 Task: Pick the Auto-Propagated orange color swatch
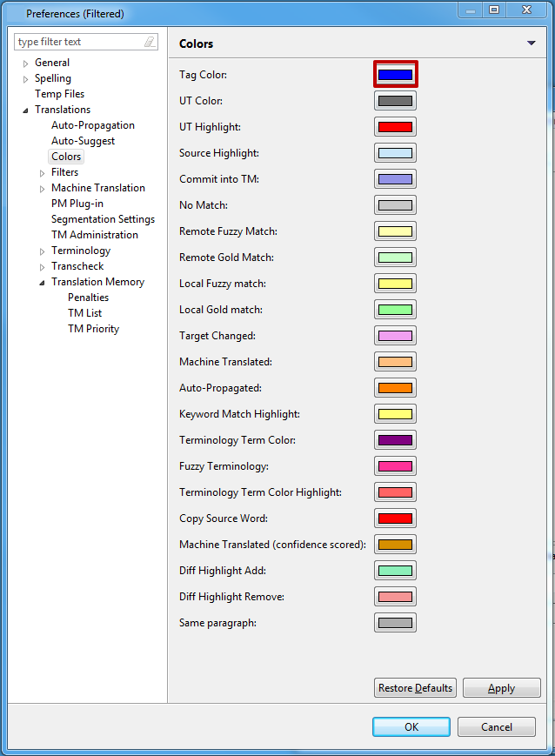click(x=395, y=388)
